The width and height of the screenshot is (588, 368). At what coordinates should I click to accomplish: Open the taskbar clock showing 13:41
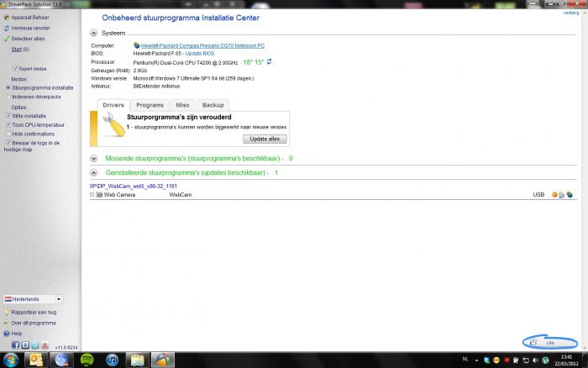566,360
